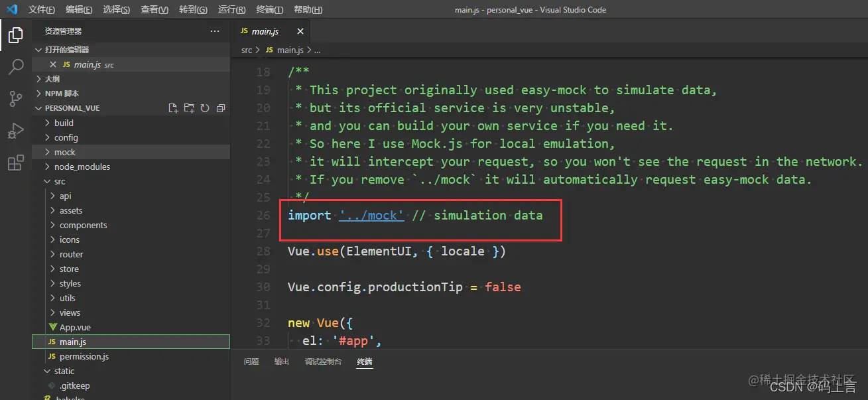
Task: Close main.js in open editors list
Action: [53, 64]
